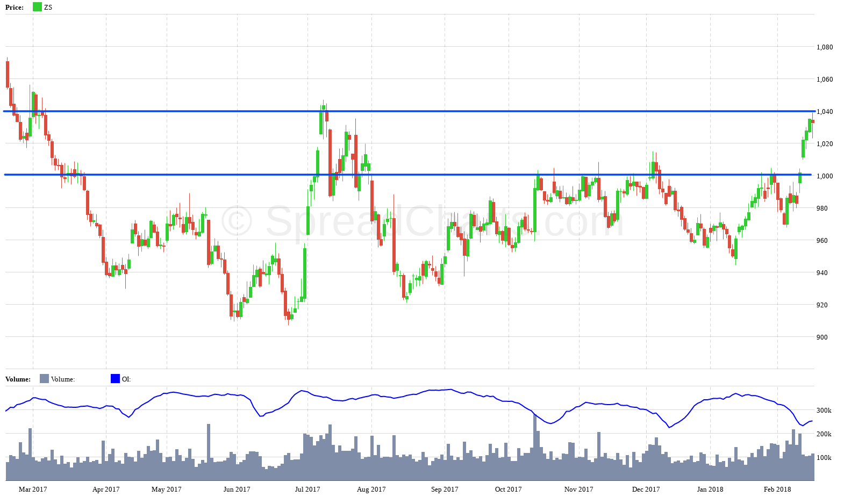The image size is (844, 504).
Task: Click the 1,020 price axis label
Action: coord(825,144)
